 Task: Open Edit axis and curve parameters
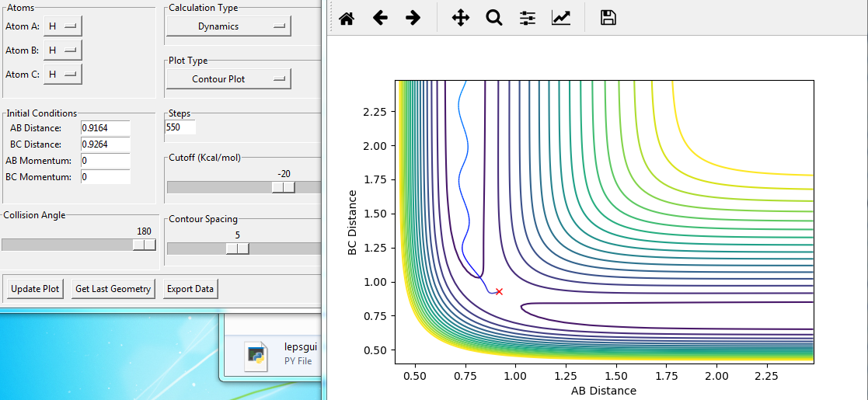tap(561, 19)
